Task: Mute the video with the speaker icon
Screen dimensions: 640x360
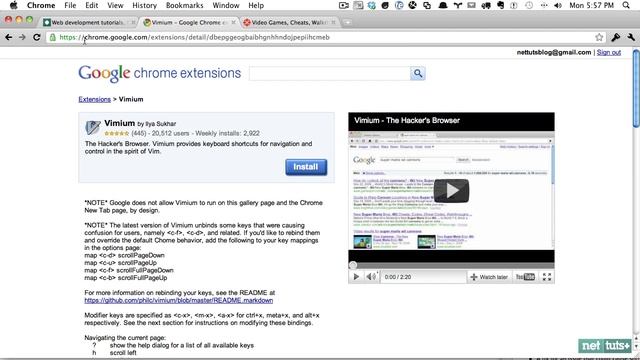Action: click(x=371, y=277)
